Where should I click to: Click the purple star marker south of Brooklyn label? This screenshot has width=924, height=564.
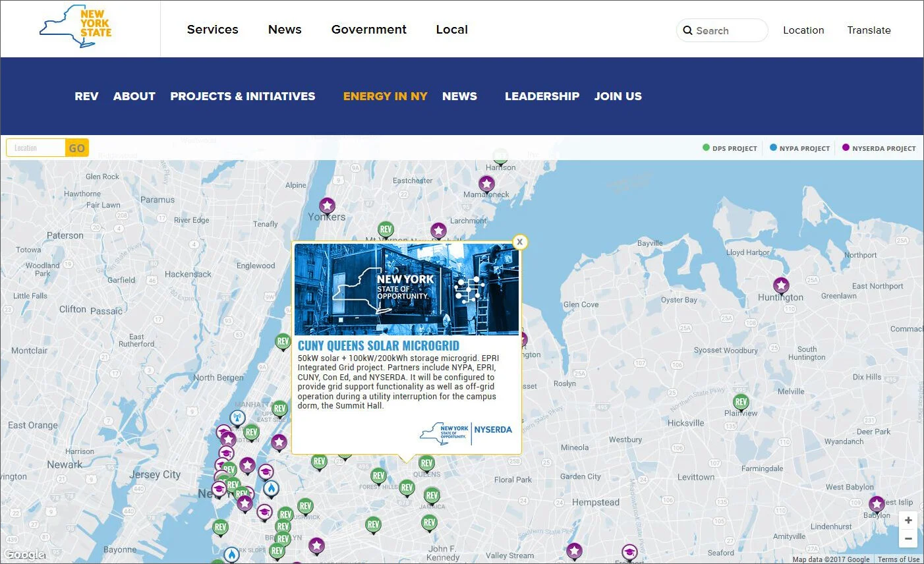(x=316, y=546)
